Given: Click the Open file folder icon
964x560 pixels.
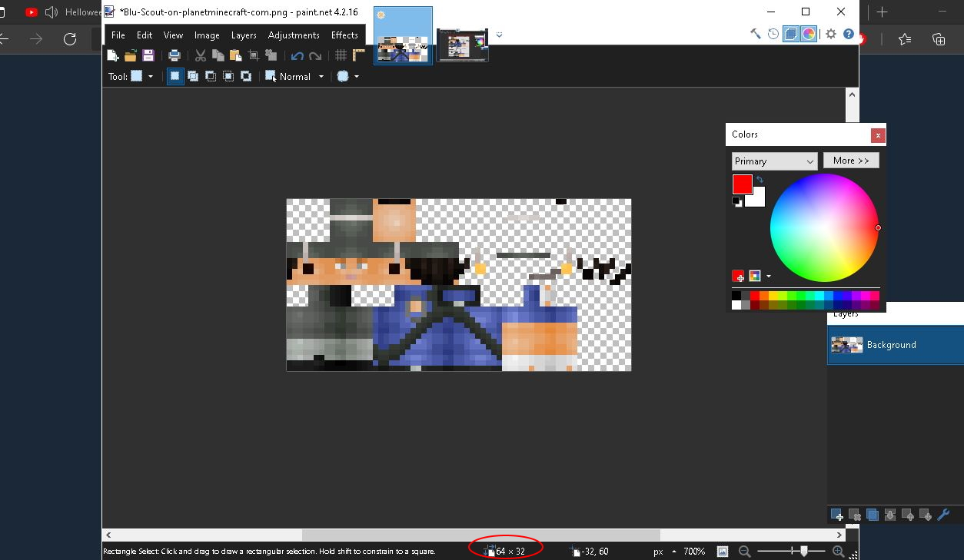Looking at the screenshot, I should tap(131, 55).
